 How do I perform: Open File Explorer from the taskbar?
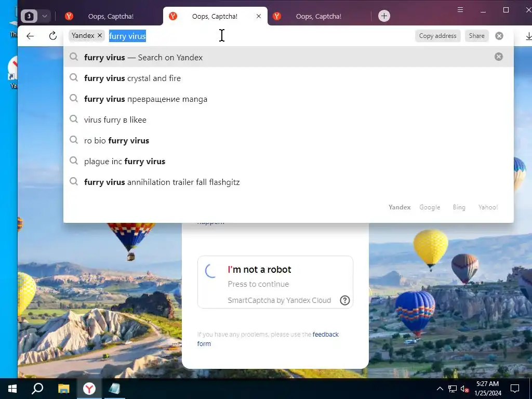click(63, 389)
